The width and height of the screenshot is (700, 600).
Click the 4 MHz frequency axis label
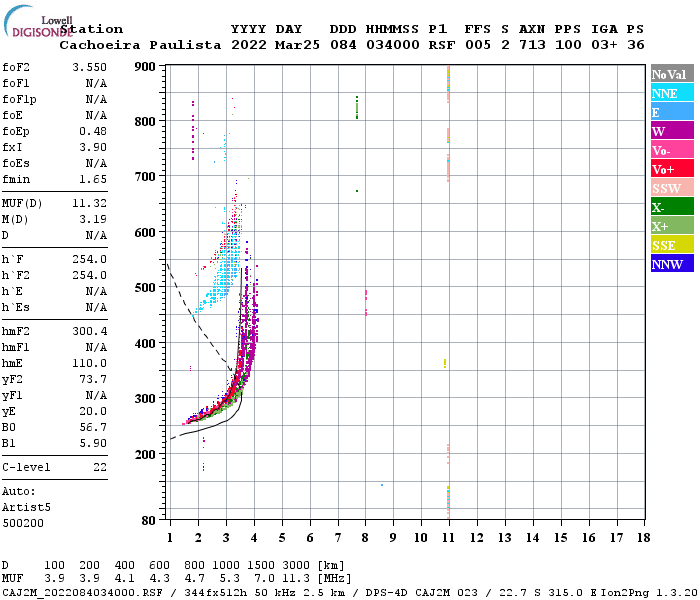click(x=254, y=538)
